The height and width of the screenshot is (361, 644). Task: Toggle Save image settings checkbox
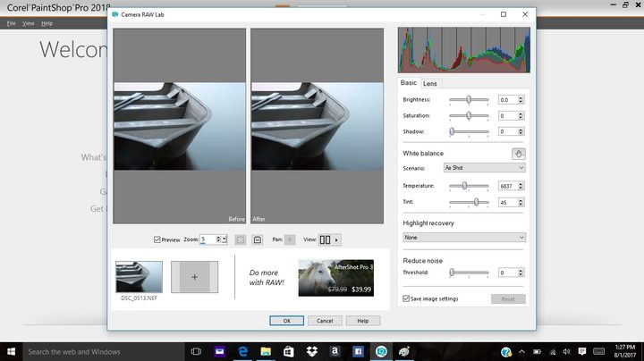coord(406,298)
